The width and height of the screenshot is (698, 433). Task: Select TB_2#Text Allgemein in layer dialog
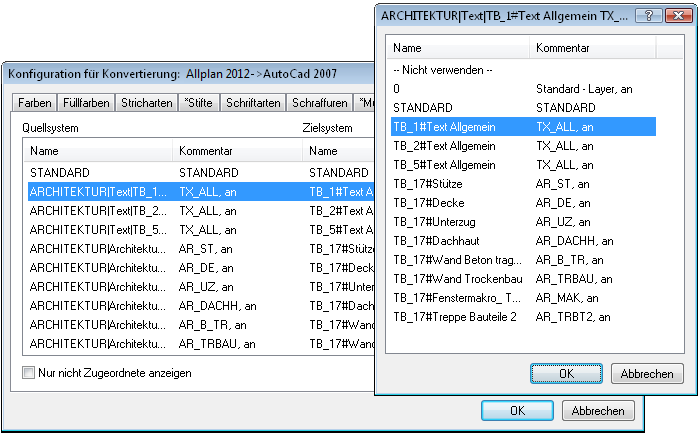(x=524, y=146)
